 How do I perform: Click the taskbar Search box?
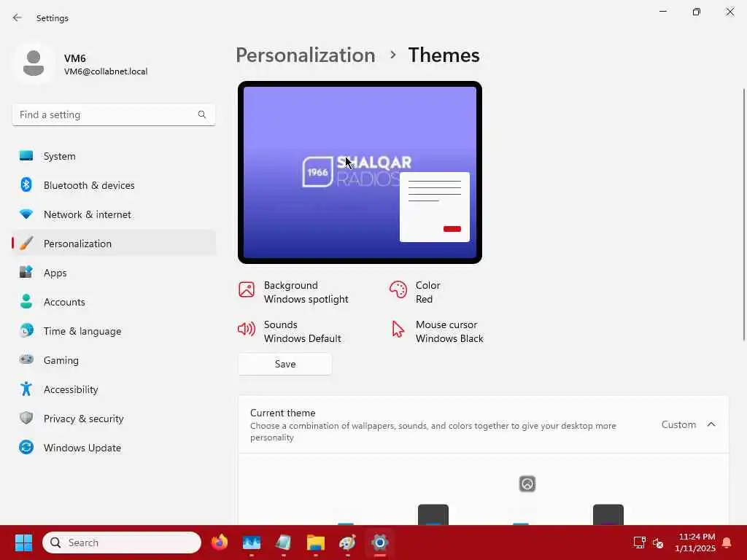[x=122, y=542]
